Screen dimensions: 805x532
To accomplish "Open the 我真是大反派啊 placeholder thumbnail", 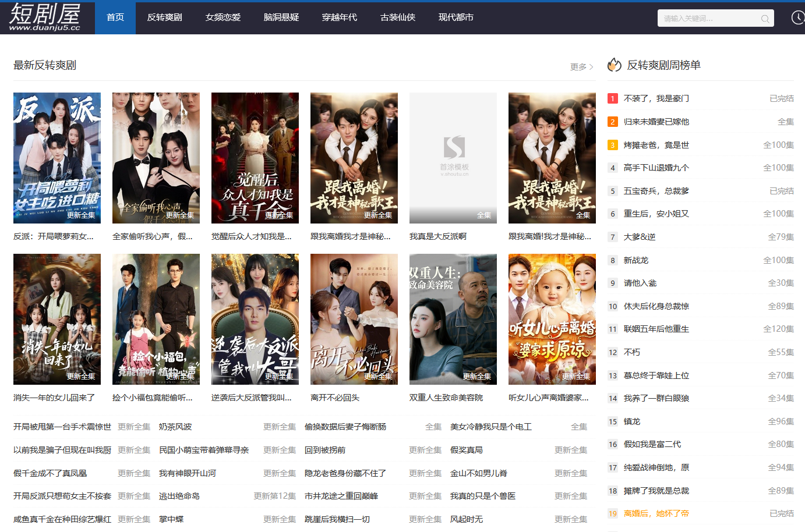I will click(453, 158).
